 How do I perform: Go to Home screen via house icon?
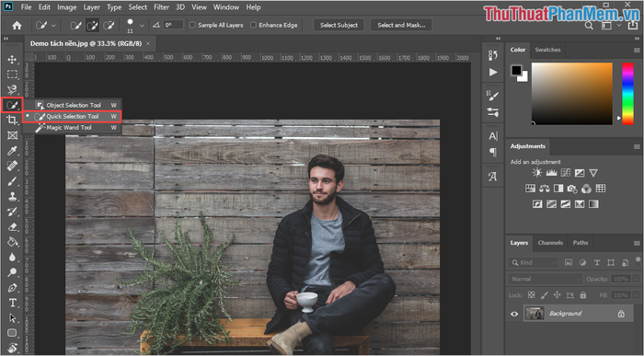[x=17, y=26]
